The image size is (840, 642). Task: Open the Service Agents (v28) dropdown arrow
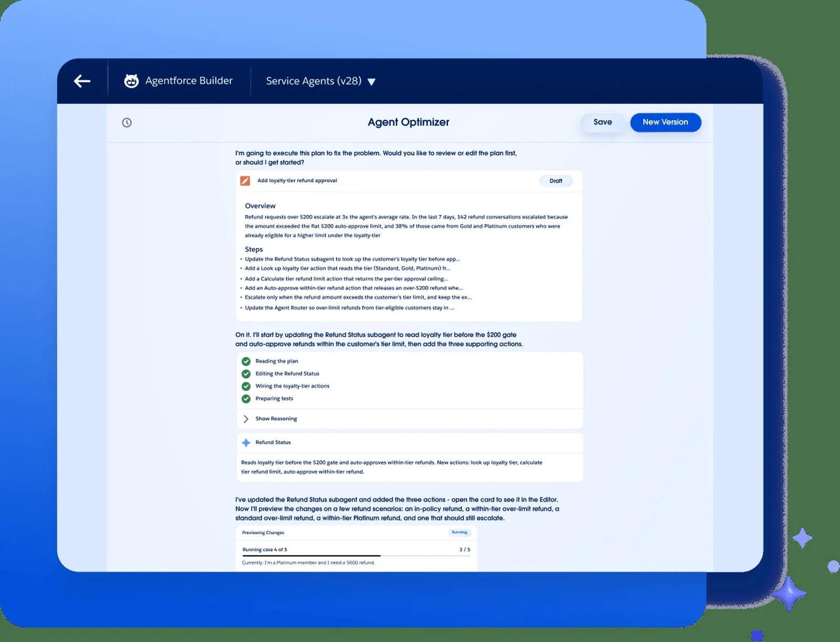click(372, 82)
